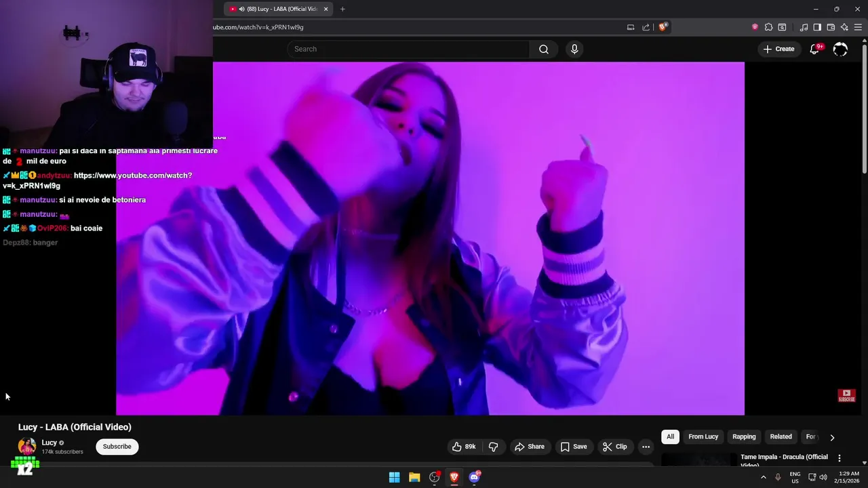Viewport: 868px width, 488px height.
Task: Select the From Lucy chip
Action: coord(703,437)
